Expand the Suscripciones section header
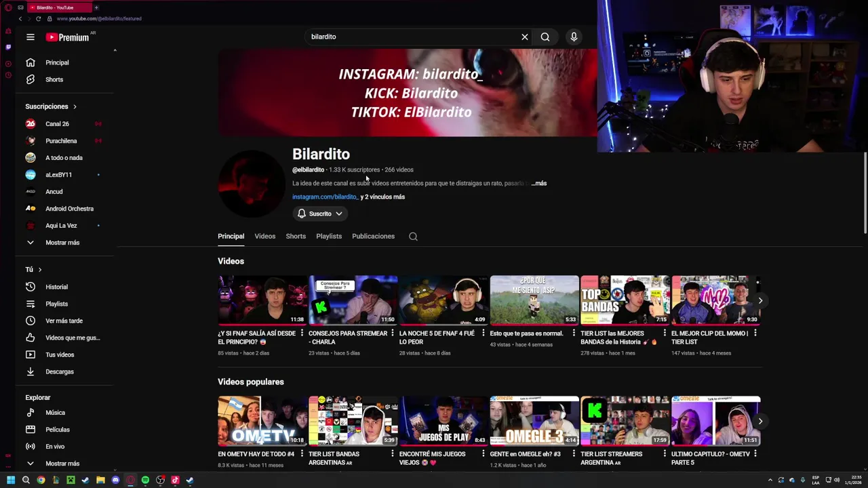This screenshot has height=488, width=868. click(51, 106)
